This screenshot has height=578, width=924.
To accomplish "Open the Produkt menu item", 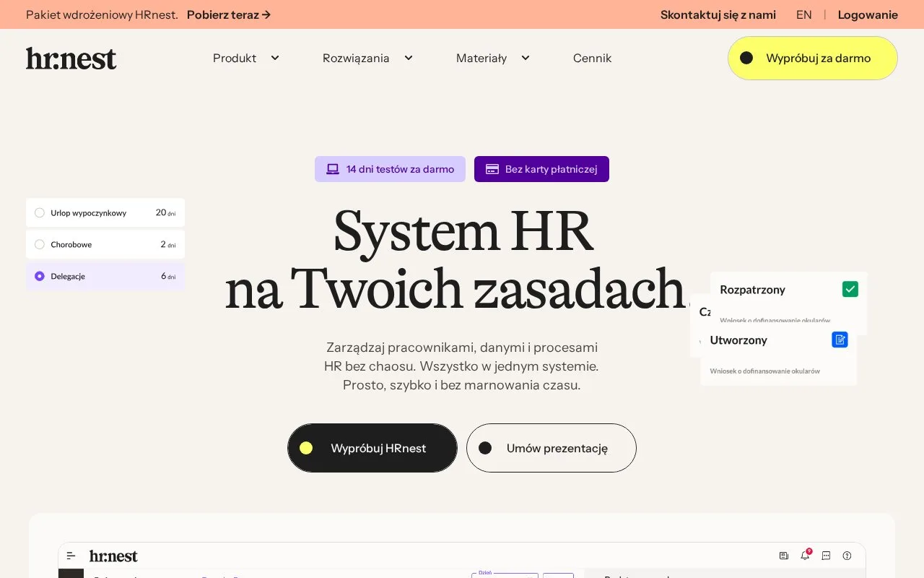I will click(x=235, y=59).
